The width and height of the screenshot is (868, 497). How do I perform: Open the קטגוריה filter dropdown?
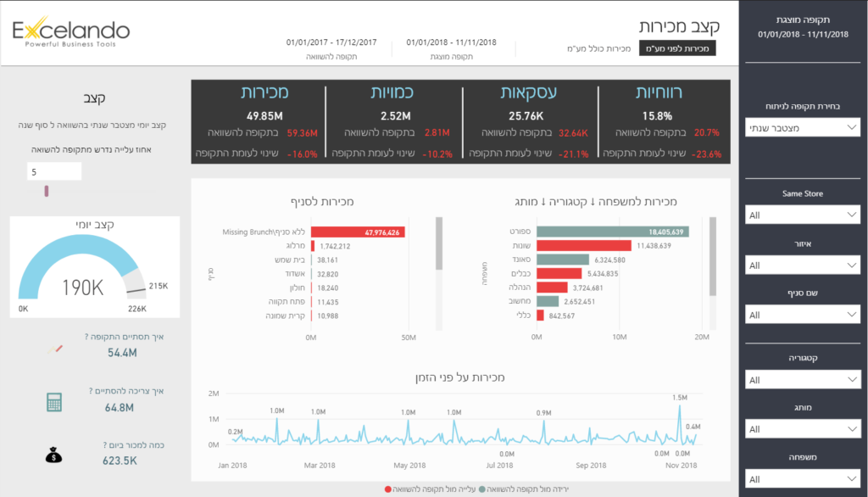[803, 380]
